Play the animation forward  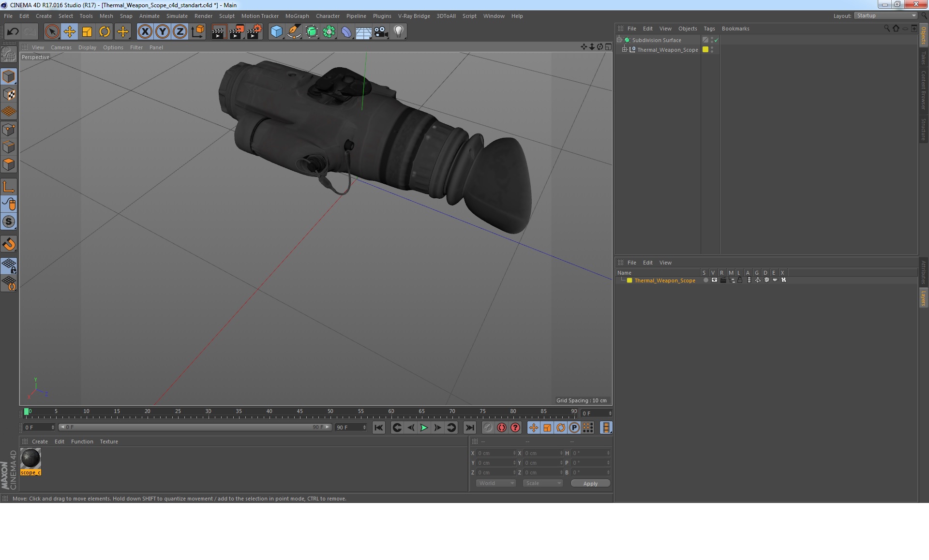tap(424, 427)
